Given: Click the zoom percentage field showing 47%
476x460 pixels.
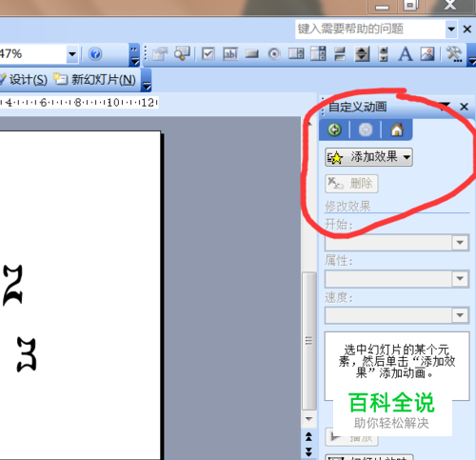Looking at the screenshot, I should (x=32, y=54).
